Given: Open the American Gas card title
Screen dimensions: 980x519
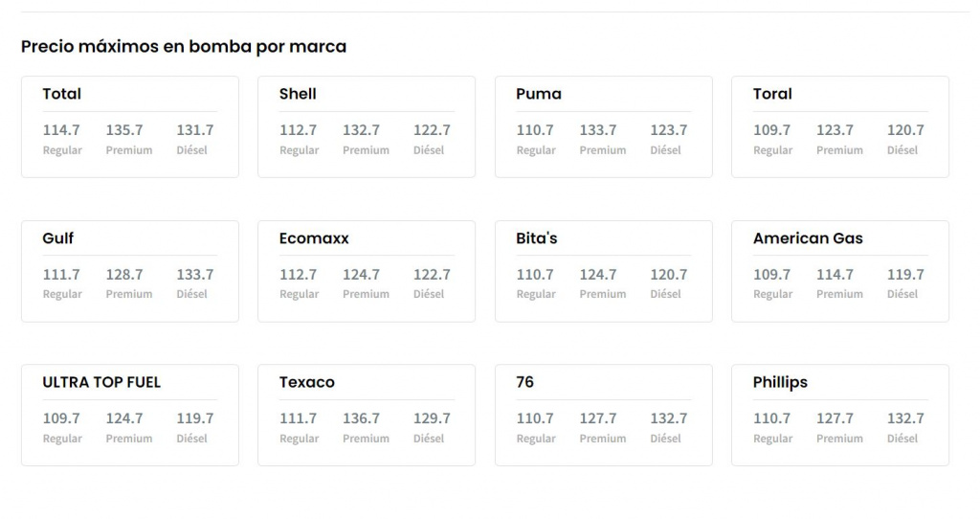Looking at the screenshot, I should point(808,238).
